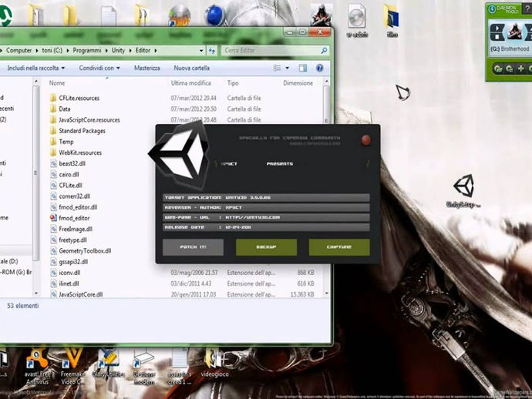This screenshot has width=532, height=399.
Task: Click the address bar refresh icon
Action: (212, 51)
